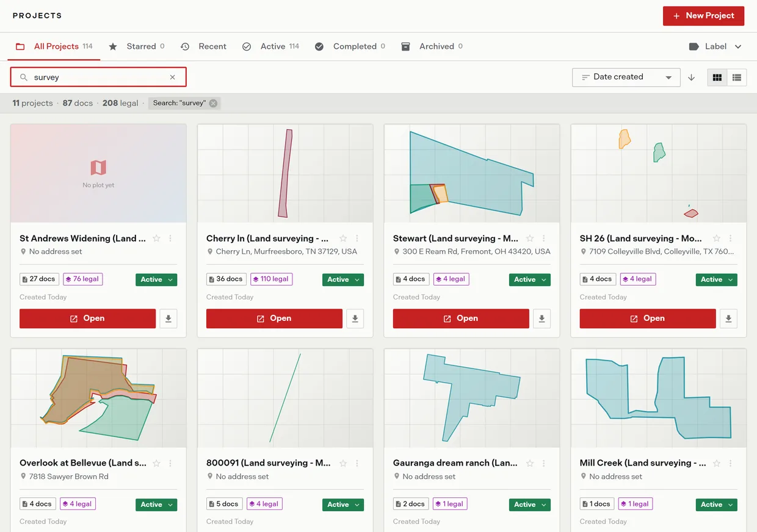Open more options for 800091 project
The width and height of the screenshot is (757, 532).
357,463
